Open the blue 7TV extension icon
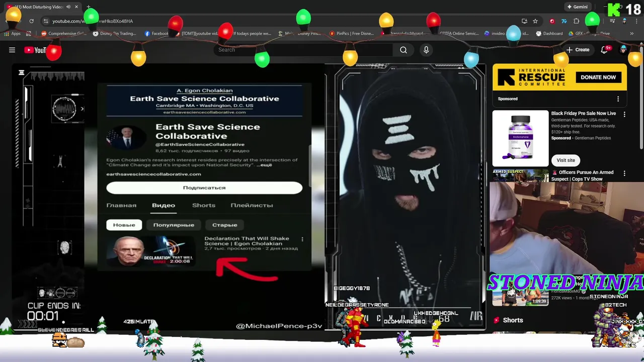Viewport: 644px width, 362px height. [564, 21]
